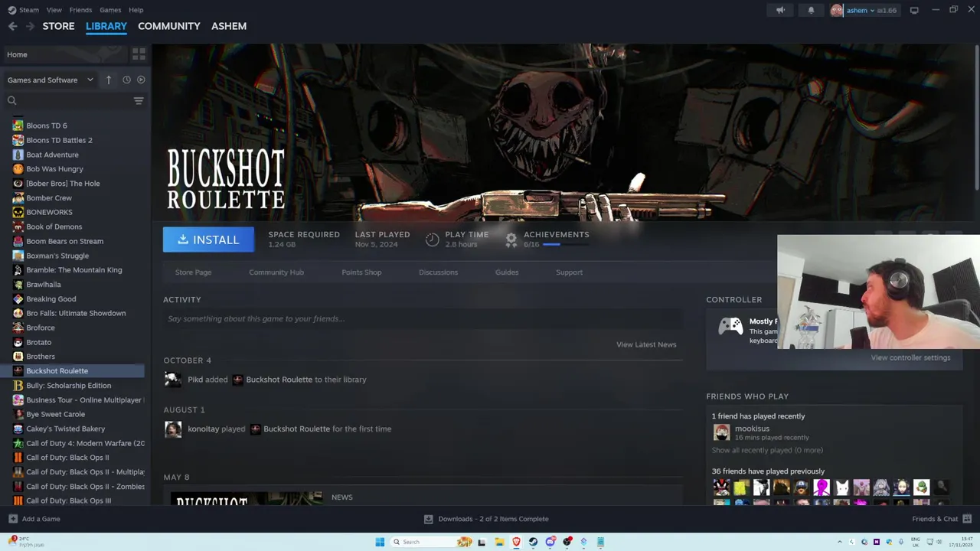The height and width of the screenshot is (551, 980).
Task: Click the achievements progress bar
Action: (x=565, y=245)
